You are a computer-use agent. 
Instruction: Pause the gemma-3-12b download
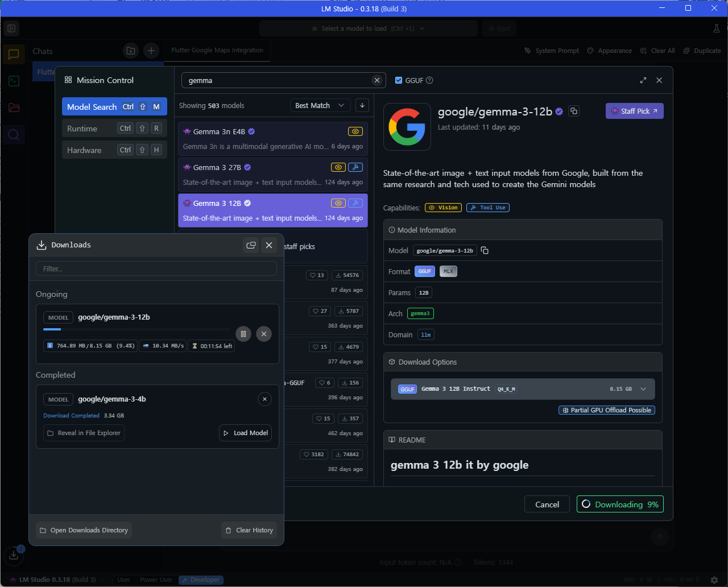[x=243, y=334]
